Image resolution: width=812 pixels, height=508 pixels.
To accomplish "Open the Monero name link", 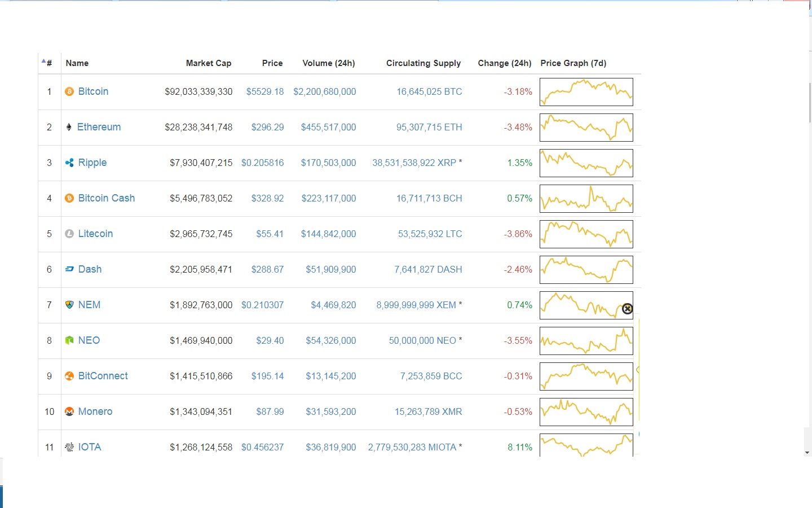I will pos(95,411).
